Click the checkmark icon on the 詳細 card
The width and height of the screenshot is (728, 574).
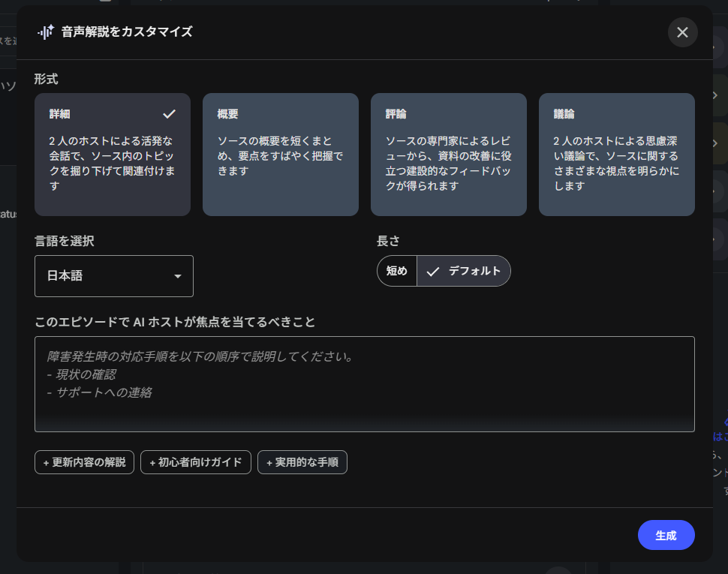coord(169,114)
